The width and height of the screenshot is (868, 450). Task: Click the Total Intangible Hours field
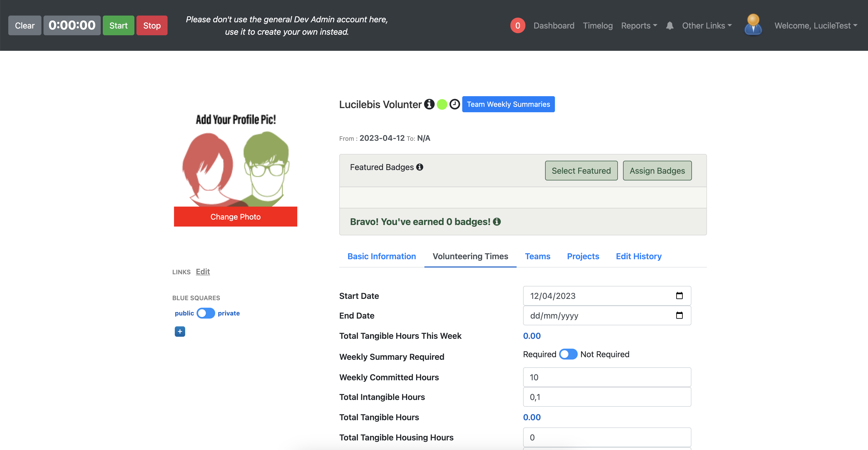tap(607, 397)
